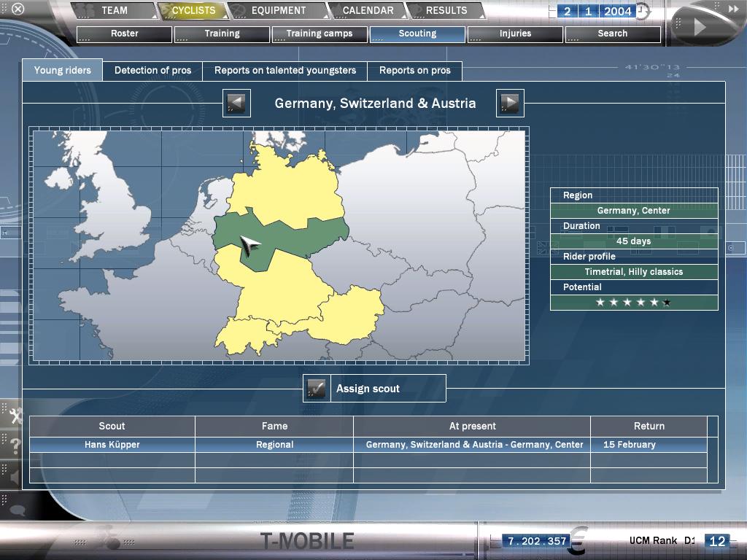This screenshot has width=747, height=560.
Task: Click the clock icon beside the date
Action: [x=642, y=11]
